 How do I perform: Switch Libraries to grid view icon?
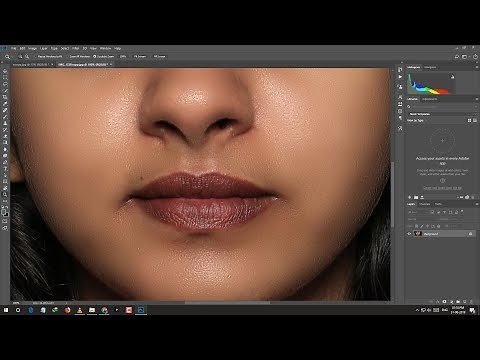(x=469, y=120)
